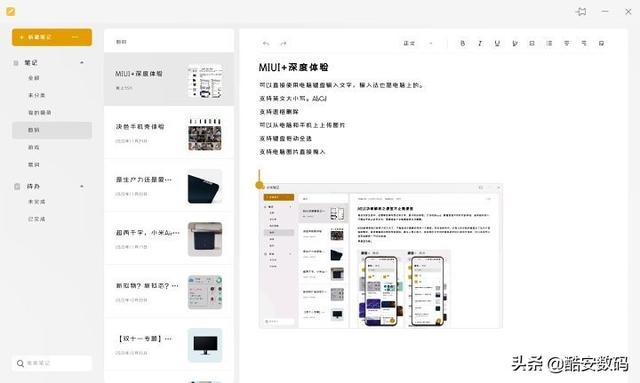Click the orange handle on embedded image

tap(259, 185)
